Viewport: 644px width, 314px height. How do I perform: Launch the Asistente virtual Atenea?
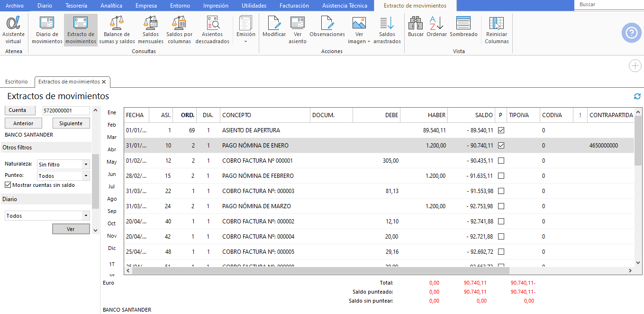click(13, 30)
